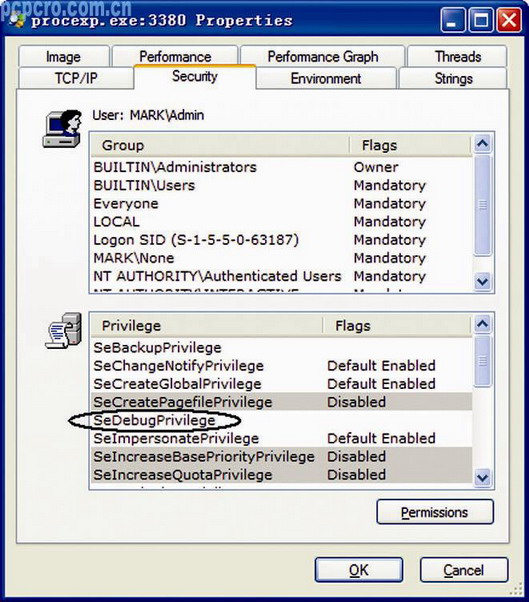Viewport: 529px width, 602px height.
Task: Click the Permissions button
Action: point(435,512)
